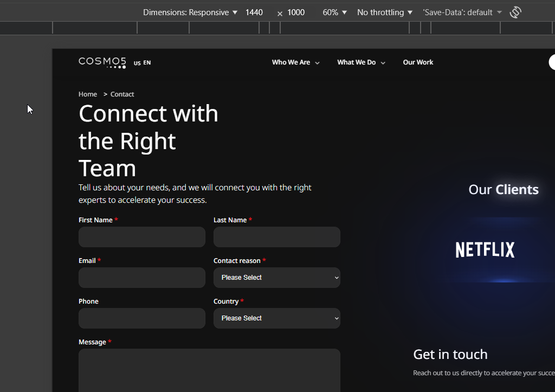Select the viewport height field 1000
The image size is (555, 392).
(296, 12)
